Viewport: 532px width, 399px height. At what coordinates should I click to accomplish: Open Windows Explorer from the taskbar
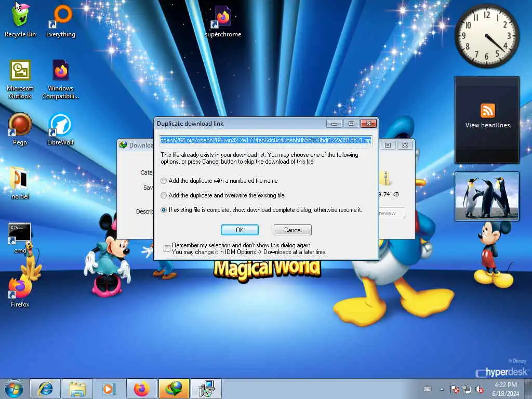(77, 389)
